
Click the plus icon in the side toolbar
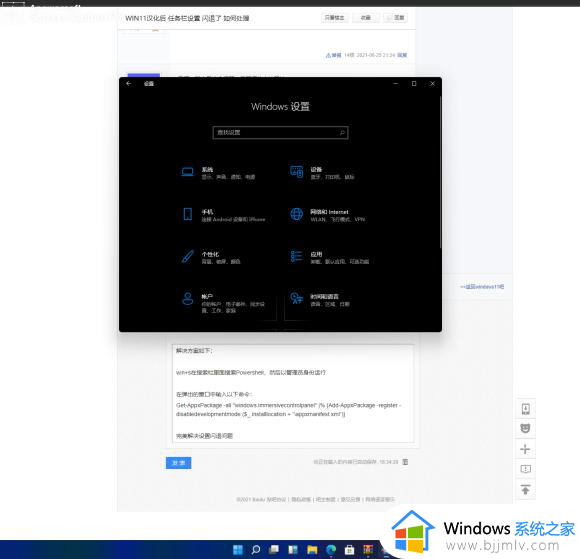(x=526, y=449)
